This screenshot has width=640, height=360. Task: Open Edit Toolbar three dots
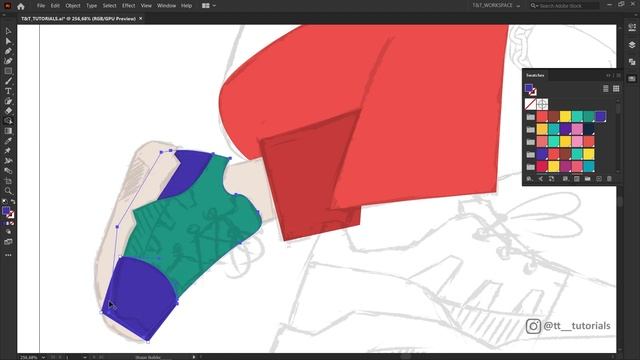coord(8,255)
